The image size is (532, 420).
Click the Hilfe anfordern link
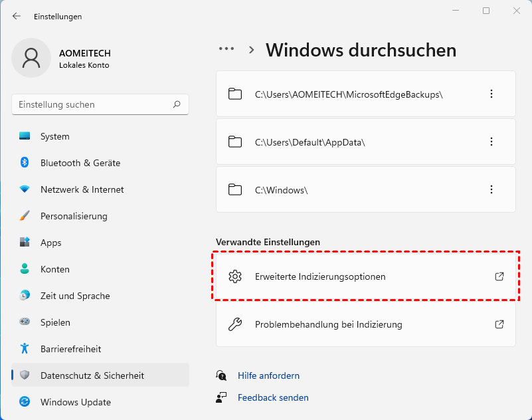pyautogui.click(x=268, y=375)
